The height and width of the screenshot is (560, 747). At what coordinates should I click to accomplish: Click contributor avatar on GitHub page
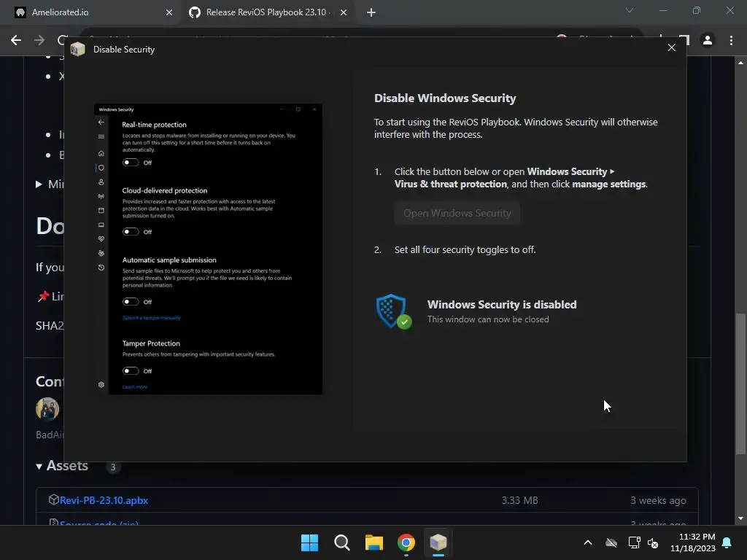[x=47, y=409]
